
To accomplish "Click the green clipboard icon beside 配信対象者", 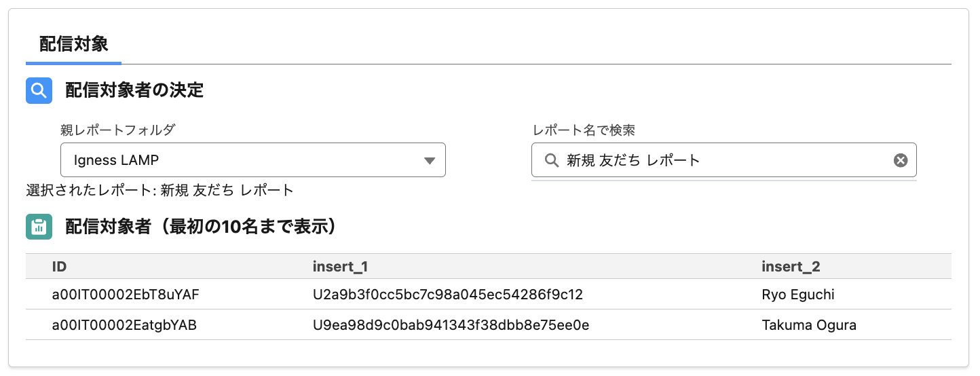I will [x=39, y=227].
